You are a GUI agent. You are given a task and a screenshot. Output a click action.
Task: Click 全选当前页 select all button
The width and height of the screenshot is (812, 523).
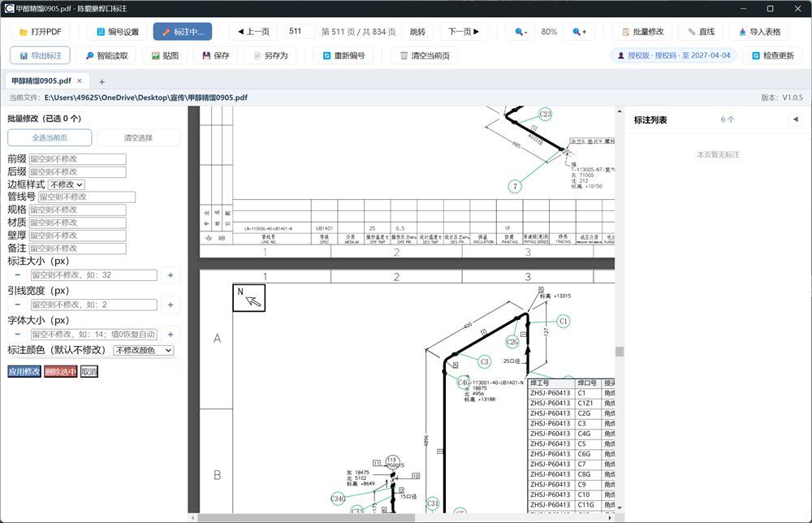[50, 138]
